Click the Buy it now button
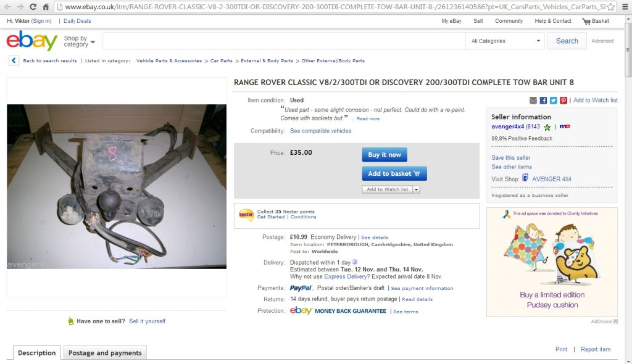The height and width of the screenshot is (364, 632). click(x=385, y=155)
